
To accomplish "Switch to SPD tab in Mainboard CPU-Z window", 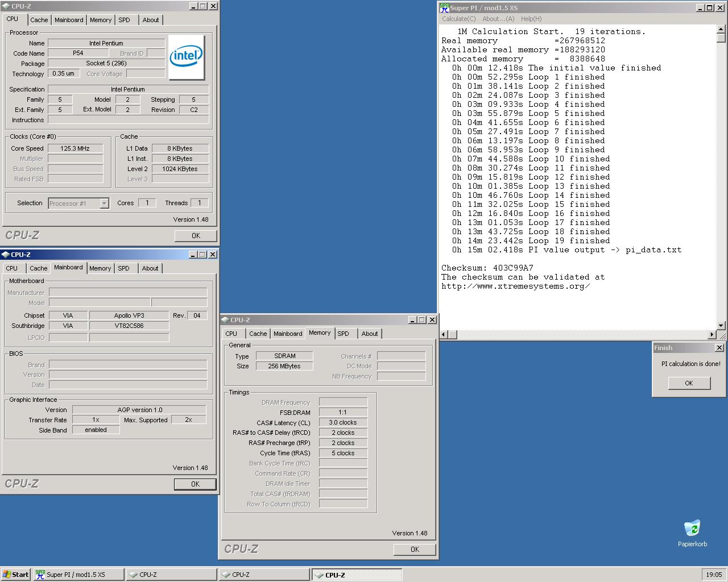I will click(123, 268).
